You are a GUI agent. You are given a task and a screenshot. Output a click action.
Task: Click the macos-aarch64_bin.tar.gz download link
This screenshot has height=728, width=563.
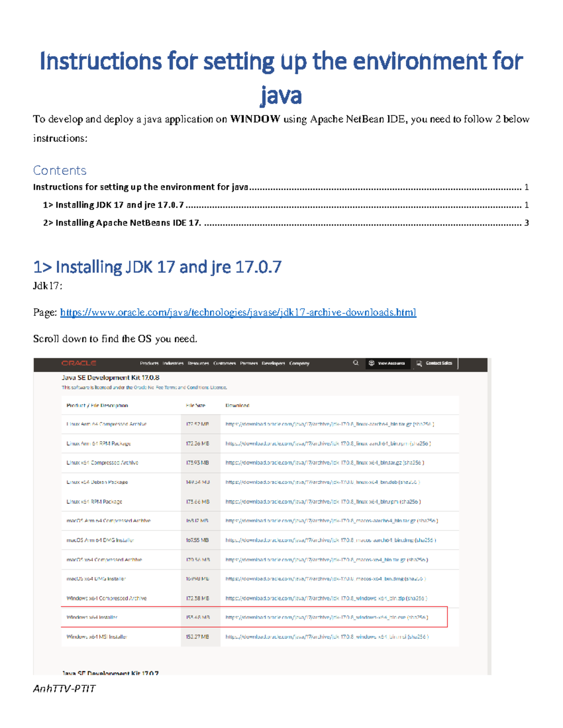pyautogui.click(x=320, y=521)
